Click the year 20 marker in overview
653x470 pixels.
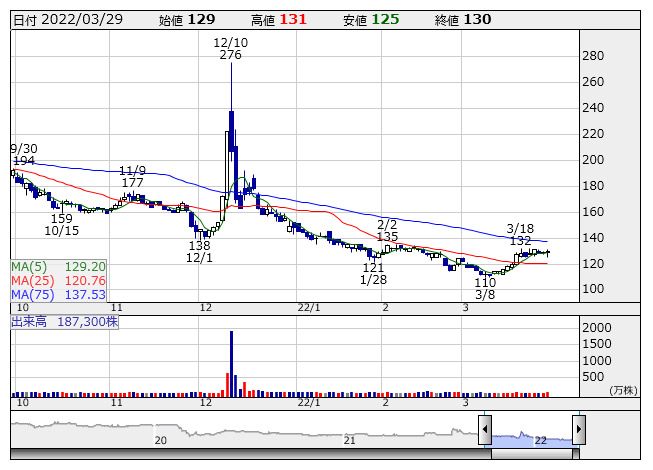(161, 440)
